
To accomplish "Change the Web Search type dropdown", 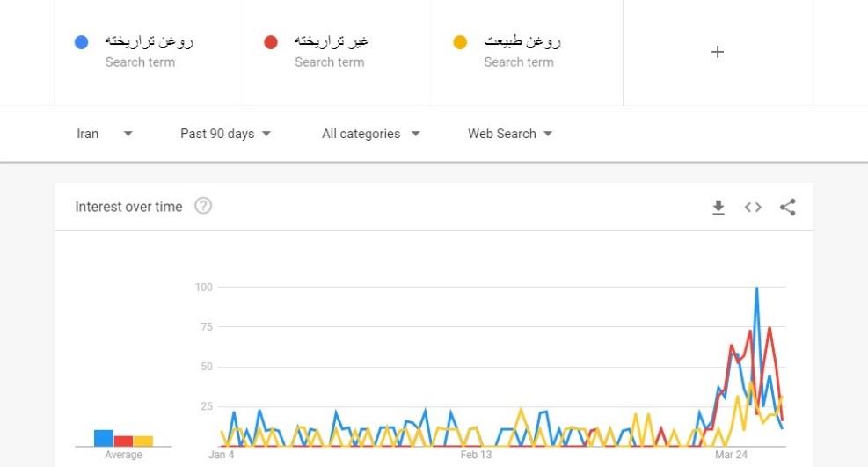I will 510,134.
